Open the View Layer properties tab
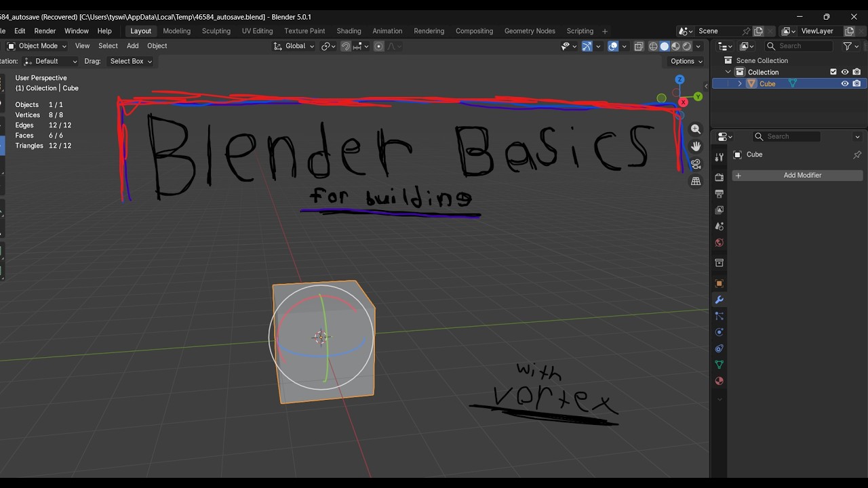868x488 pixels. coord(719,210)
